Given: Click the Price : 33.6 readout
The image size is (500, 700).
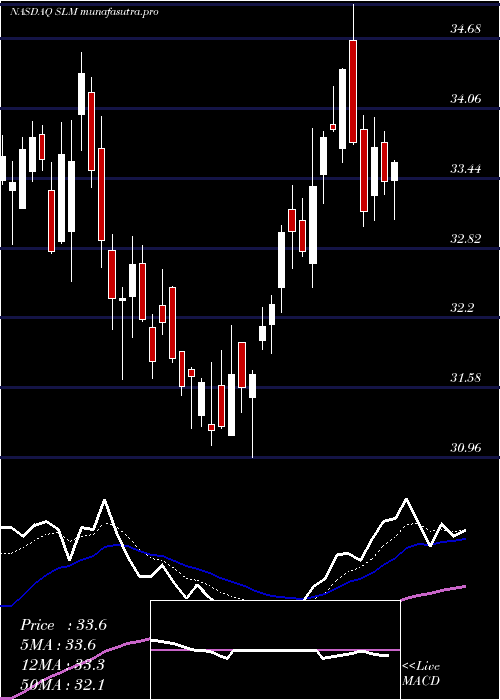Looking at the screenshot, I should pos(63,625).
